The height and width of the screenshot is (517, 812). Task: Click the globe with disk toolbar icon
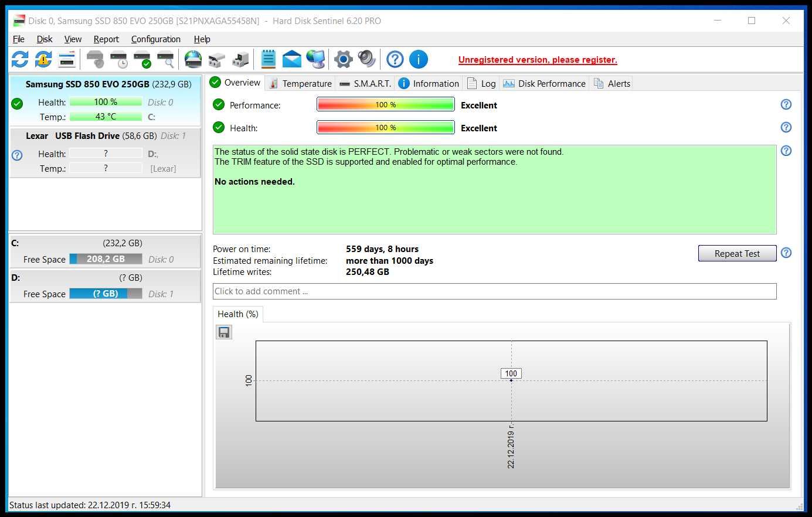[193, 59]
